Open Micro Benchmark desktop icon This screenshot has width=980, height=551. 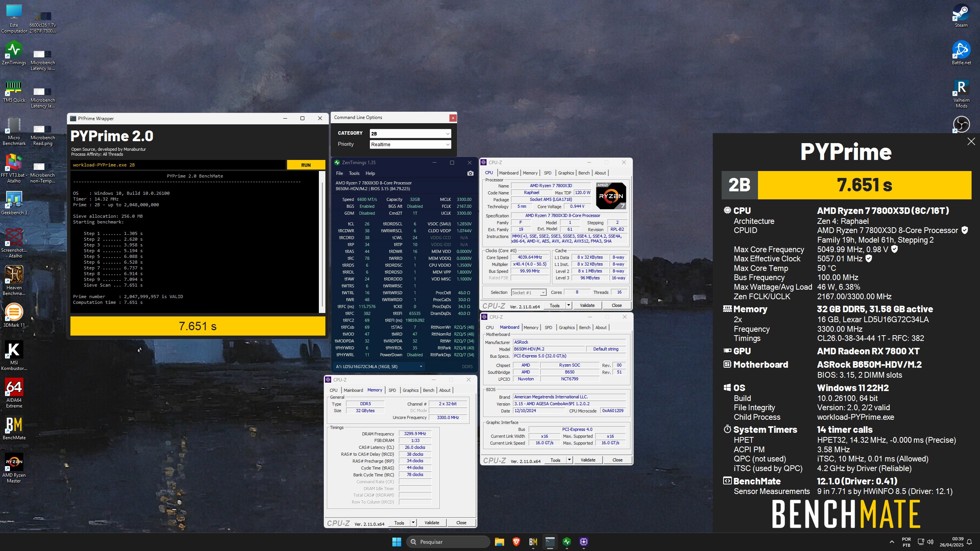[x=14, y=131]
